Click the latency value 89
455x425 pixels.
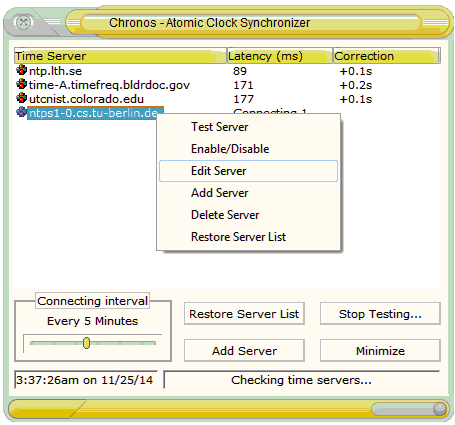(240, 71)
